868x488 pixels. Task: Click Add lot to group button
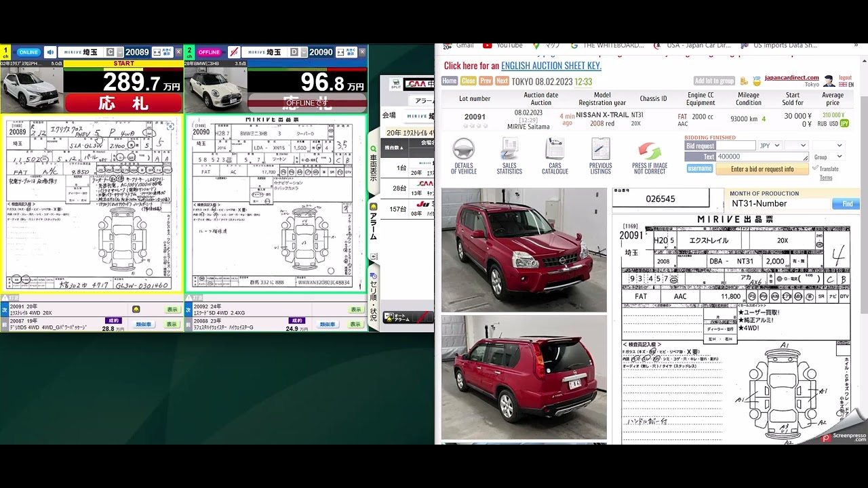pyautogui.click(x=714, y=81)
